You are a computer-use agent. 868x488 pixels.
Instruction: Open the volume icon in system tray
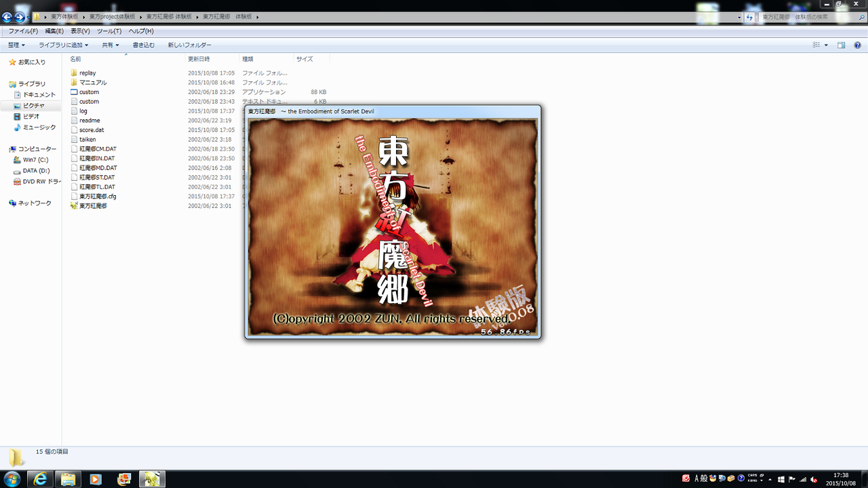tap(814, 479)
